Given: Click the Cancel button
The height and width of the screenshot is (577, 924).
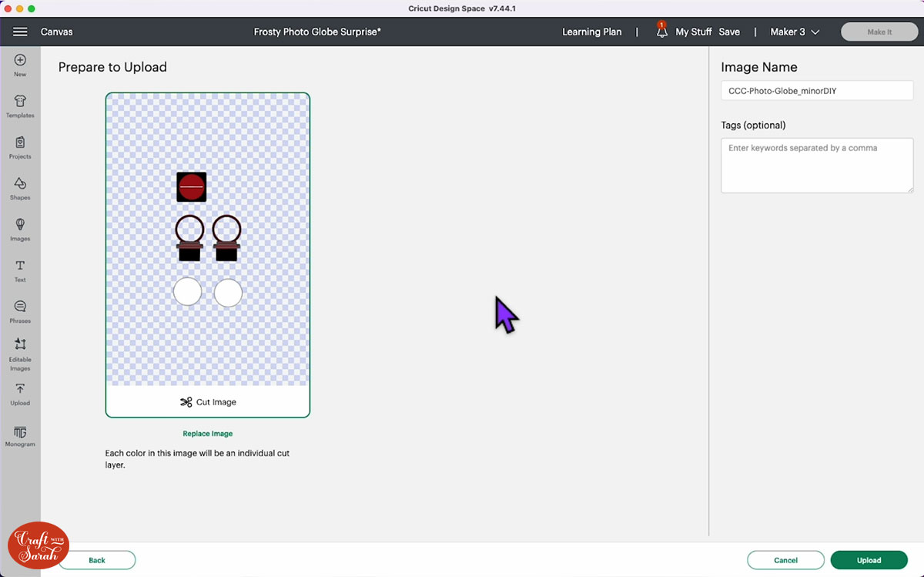Looking at the screenshot, I should 785,560.
